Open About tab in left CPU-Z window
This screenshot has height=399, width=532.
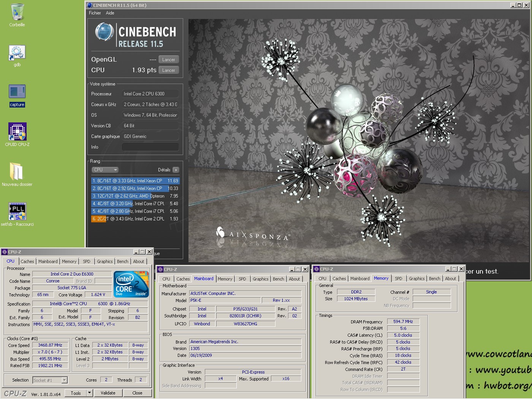138,261
